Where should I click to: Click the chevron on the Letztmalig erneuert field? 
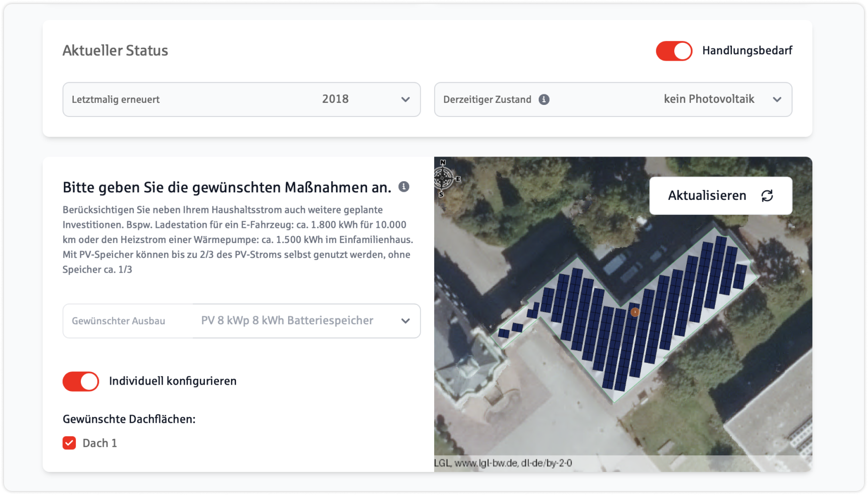coord(405,99)
